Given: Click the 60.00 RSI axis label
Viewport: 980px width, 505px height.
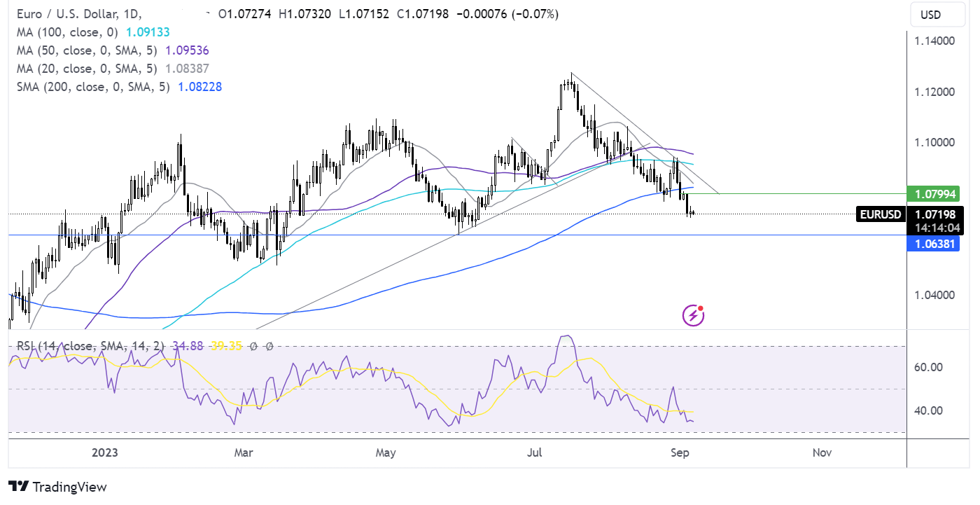Looking at the screenshot, I should (928, 367).
